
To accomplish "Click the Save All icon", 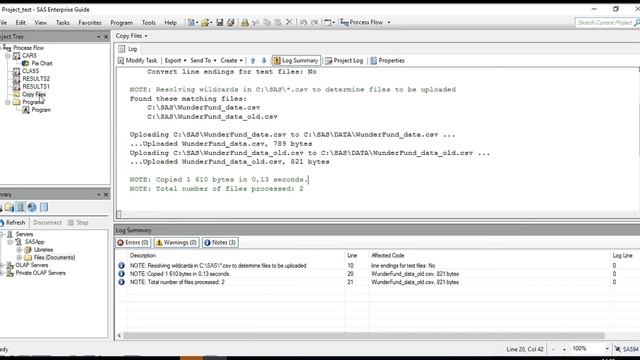I will 231,22.
